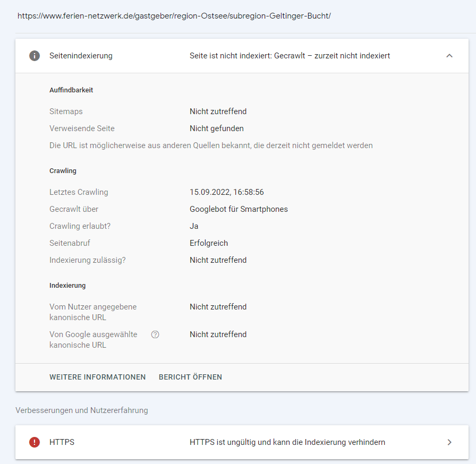Click the Seitenabruf 'Erfolgreich' value
The height and width of the screenshot is (464, 476).
tap(209, 243)
